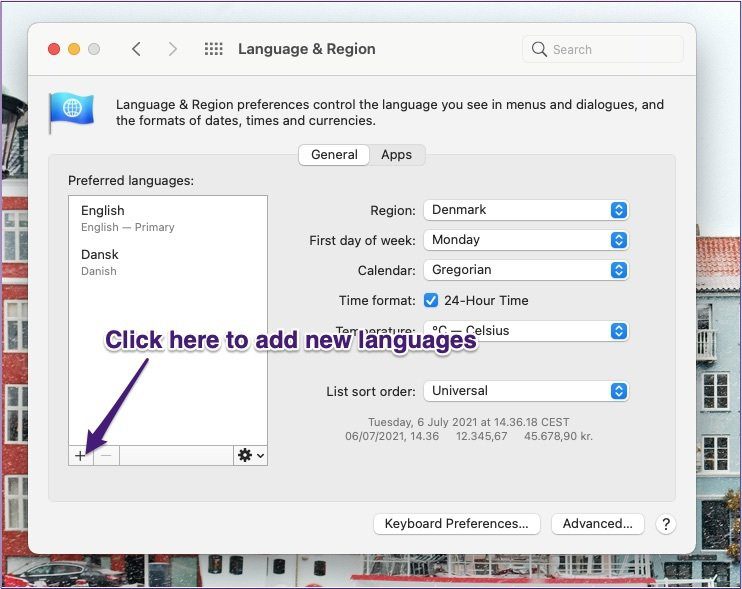Expand the List sort order dropdown
This screenshot has height=589, width=742.
coord(526,391)
